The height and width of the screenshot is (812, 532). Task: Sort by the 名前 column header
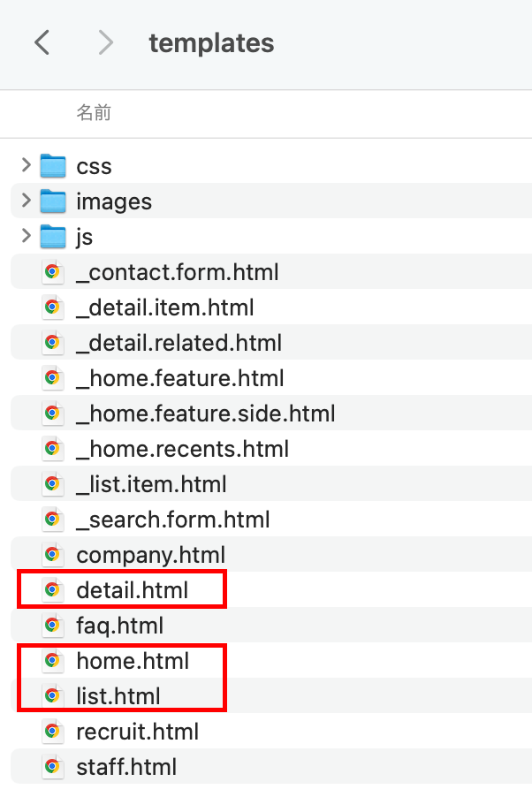[x=94, y=113]
